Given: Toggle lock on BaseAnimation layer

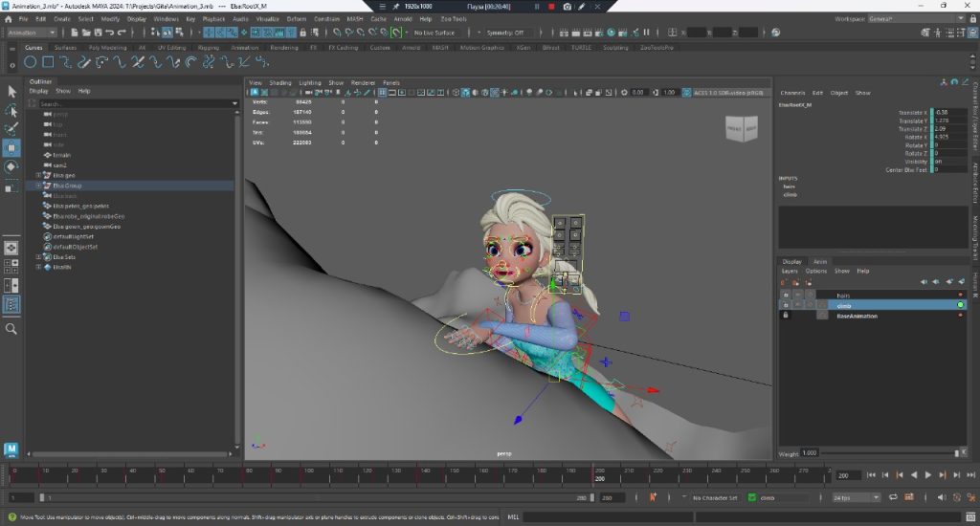Looking at the screenshot, I should (786, 316).
